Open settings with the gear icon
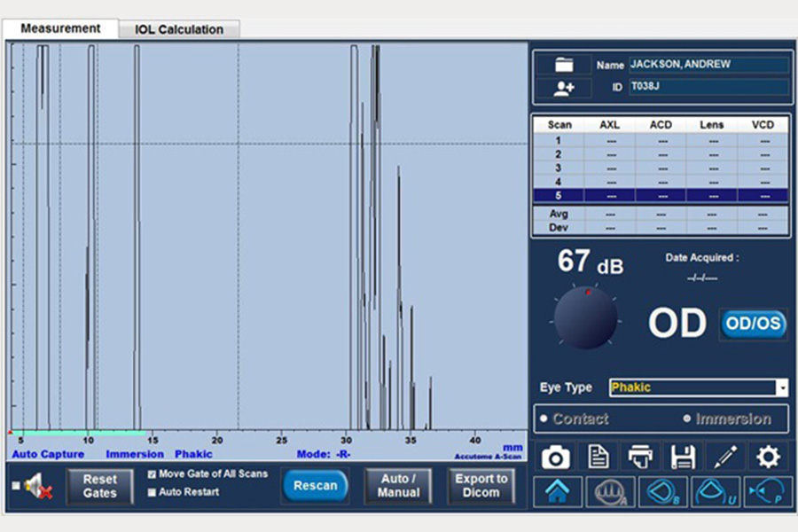 [768, 457]
